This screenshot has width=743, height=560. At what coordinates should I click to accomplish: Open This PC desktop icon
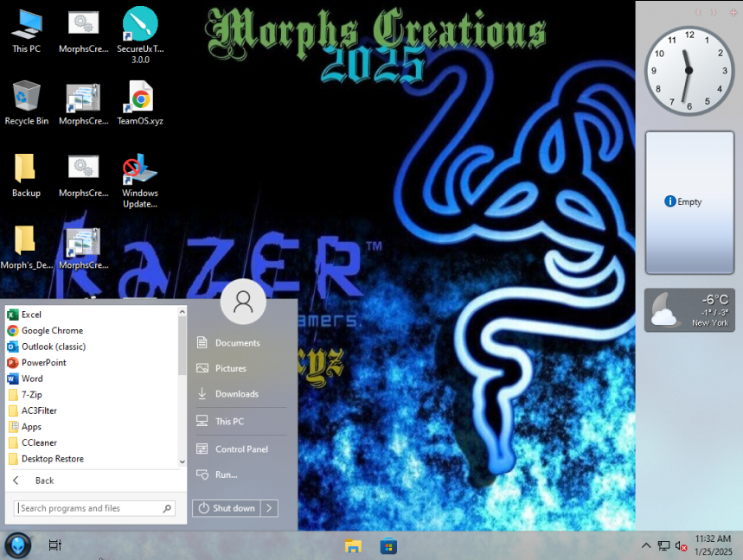coord(26,31)
